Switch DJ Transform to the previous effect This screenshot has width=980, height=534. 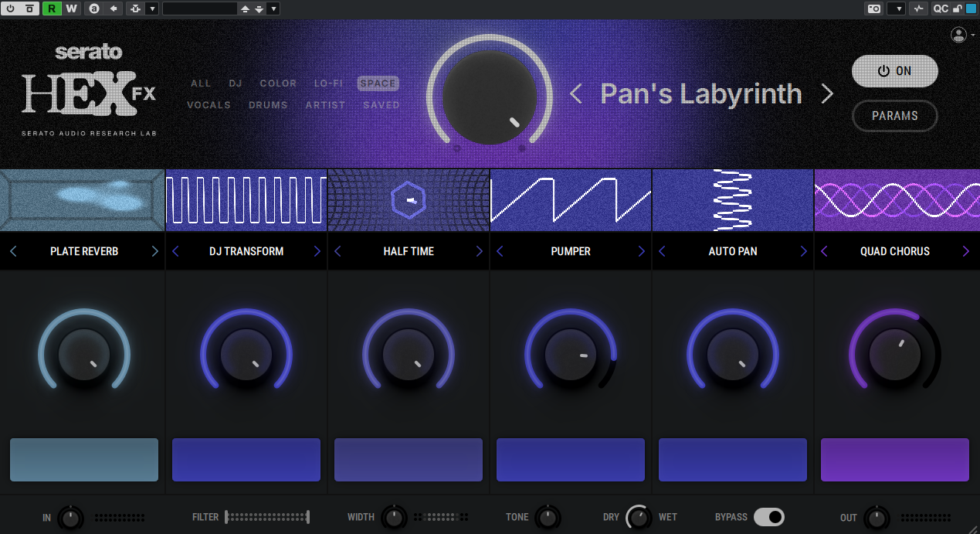click(175, 251)
